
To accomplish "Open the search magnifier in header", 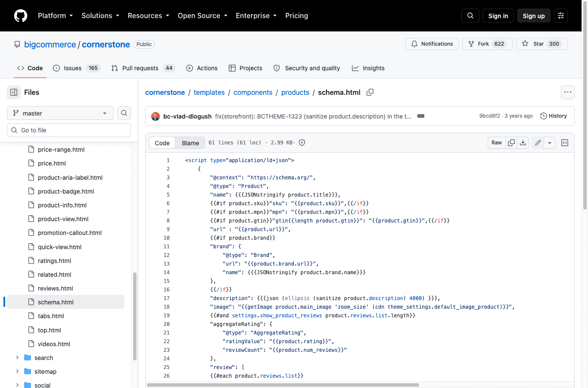I will pos(470,16).
